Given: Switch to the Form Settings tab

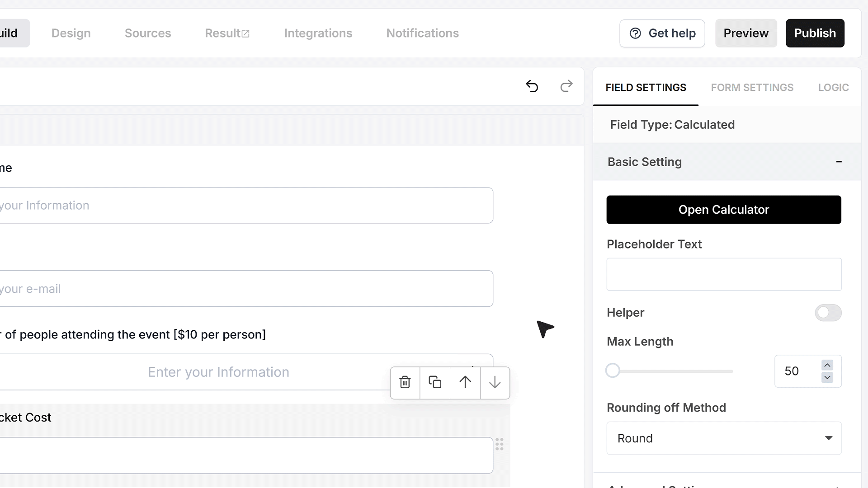Looking at the screenshot, I should (x=752, y=88).
